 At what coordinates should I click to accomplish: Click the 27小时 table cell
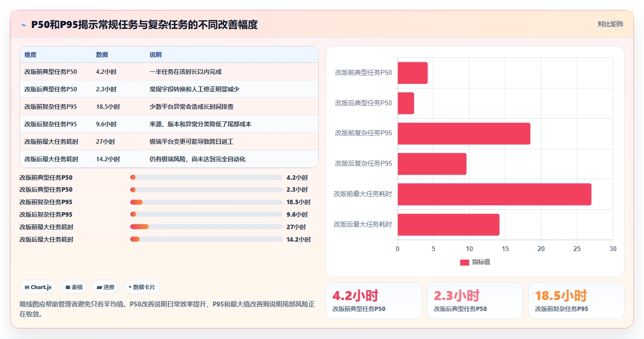(x=105, y=142)
